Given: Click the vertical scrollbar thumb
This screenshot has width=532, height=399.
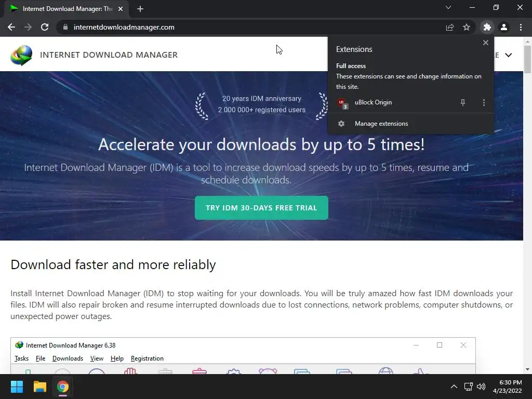Looking at the screenshot, I should click(527, 59).
